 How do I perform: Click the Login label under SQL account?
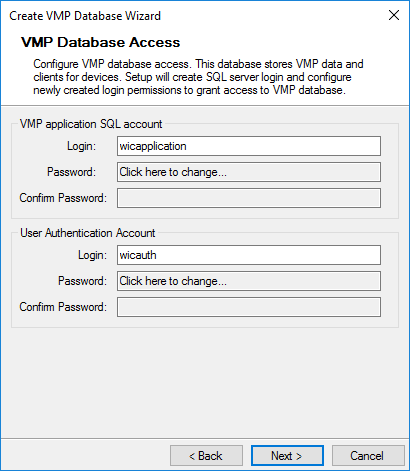[x=81, y=146]
